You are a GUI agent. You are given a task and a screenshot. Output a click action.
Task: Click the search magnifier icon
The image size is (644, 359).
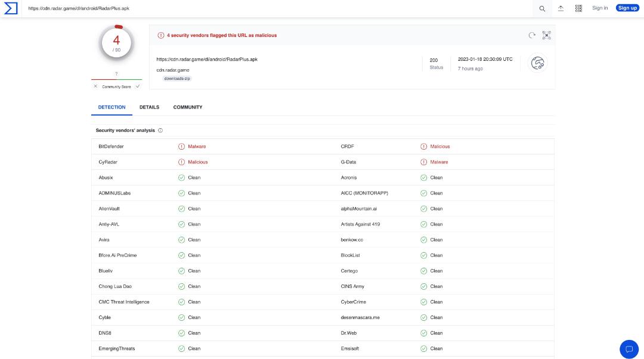pos(542,8)
